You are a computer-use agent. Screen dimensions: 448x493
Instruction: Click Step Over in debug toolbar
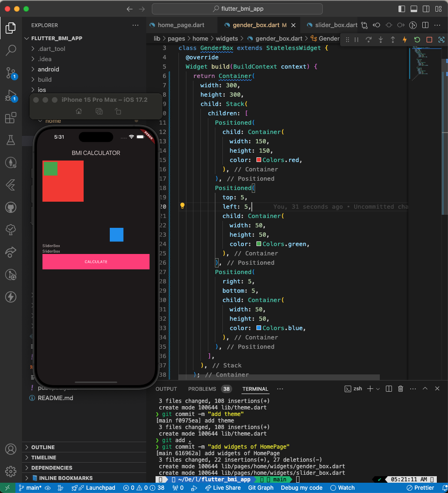click(369, 40)
